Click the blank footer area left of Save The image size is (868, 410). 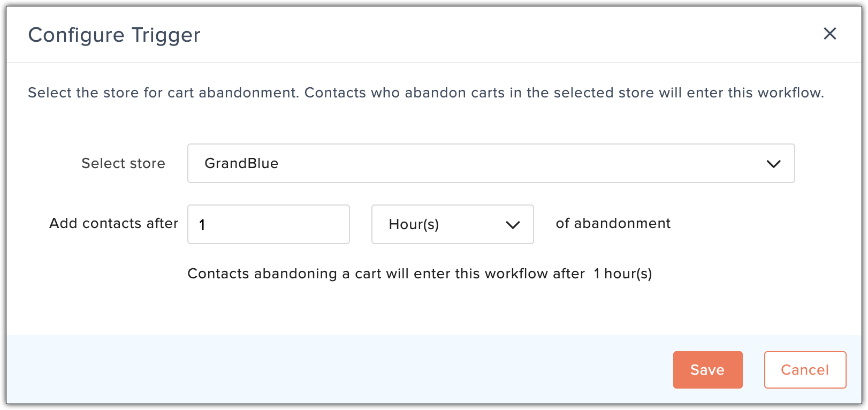pos(337,370)
